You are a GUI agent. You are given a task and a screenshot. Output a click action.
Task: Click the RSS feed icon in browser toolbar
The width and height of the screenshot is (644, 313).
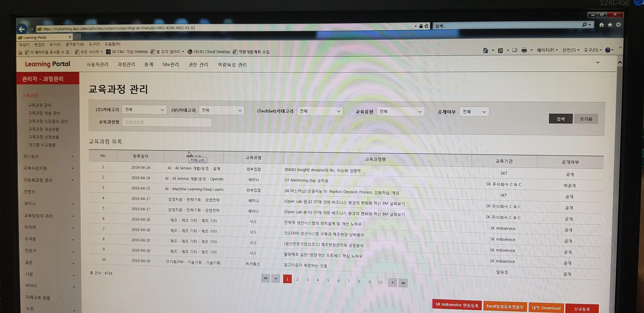pos(501,50)
